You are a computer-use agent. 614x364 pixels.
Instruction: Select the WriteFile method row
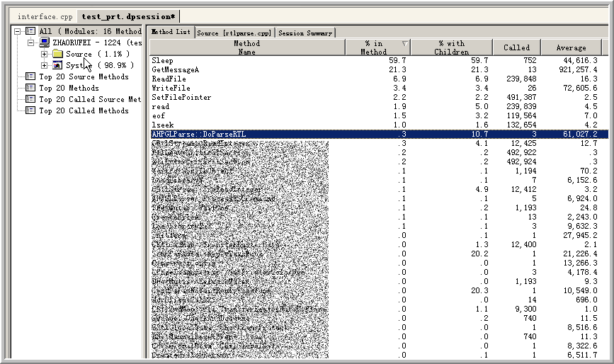(379, 88)
